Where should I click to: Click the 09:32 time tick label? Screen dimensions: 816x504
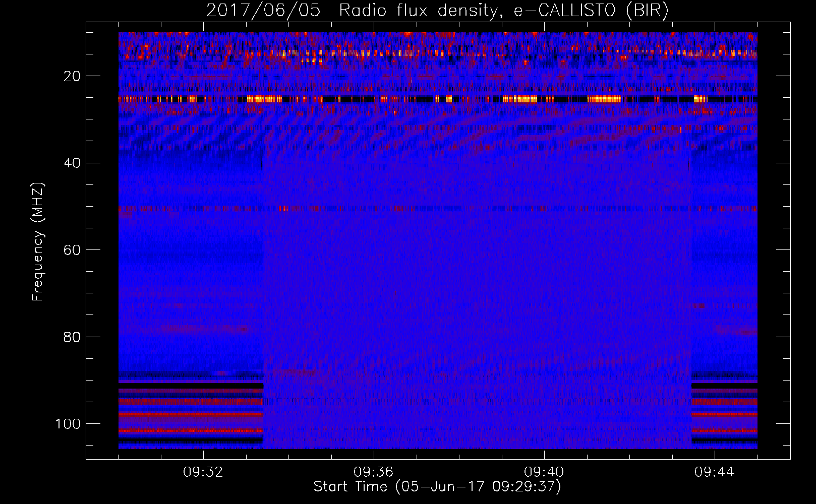click(x=203, y=472)
